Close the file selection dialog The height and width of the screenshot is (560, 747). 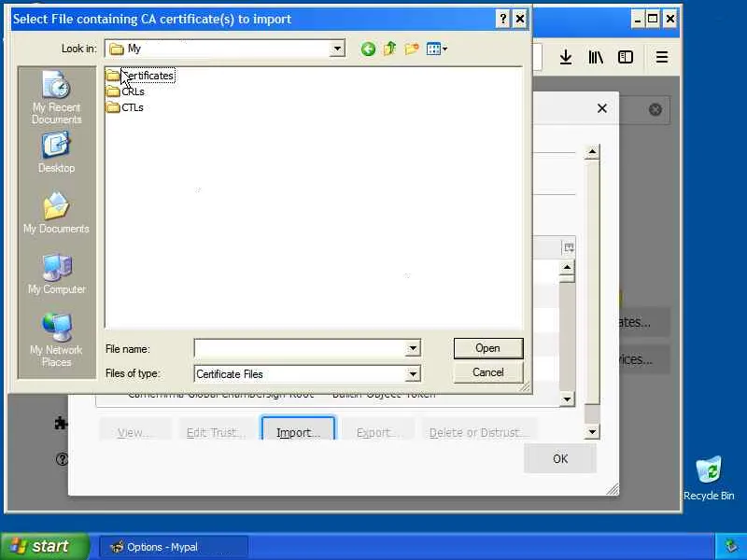click(x=520, y=19)
